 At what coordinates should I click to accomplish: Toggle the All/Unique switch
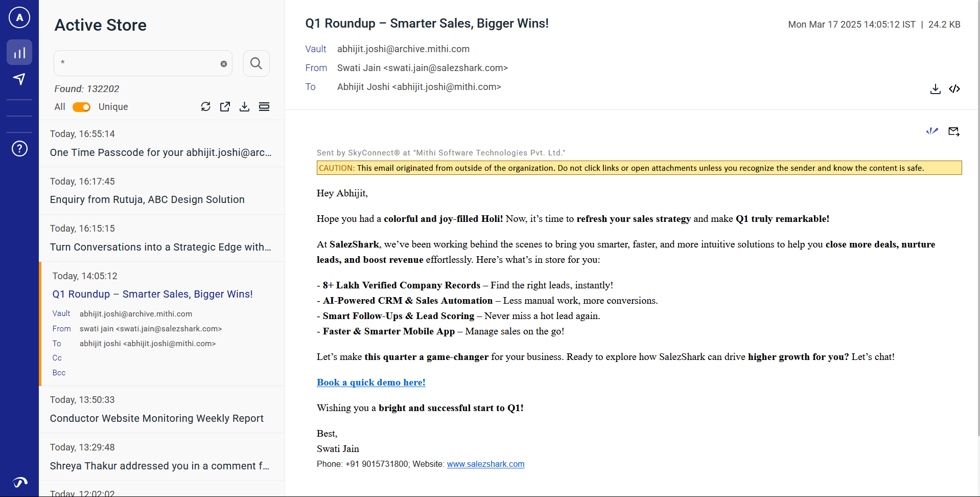point(81,107)
